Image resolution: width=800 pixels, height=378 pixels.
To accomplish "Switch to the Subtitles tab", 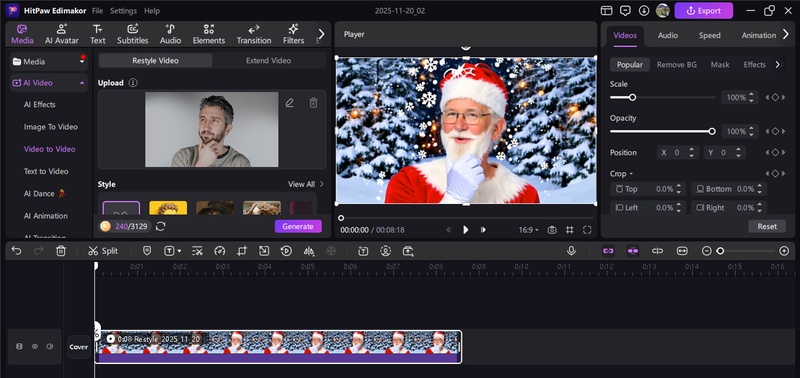I will (x=133, y=35).
